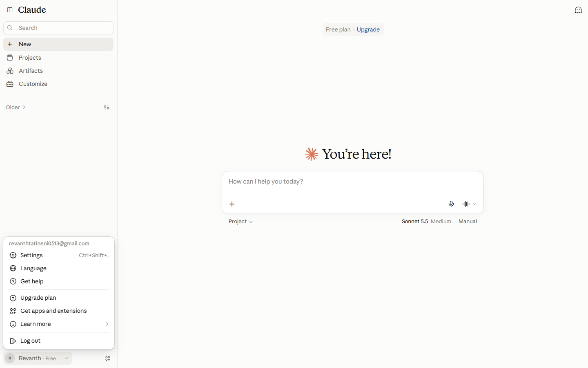588x368 pixels.
Task: Click the Free plan label
Action: [x=338, y=29]
